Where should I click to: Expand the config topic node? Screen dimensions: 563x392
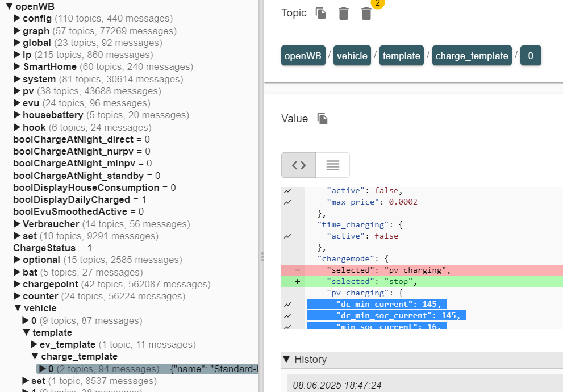tap(17, 18)
